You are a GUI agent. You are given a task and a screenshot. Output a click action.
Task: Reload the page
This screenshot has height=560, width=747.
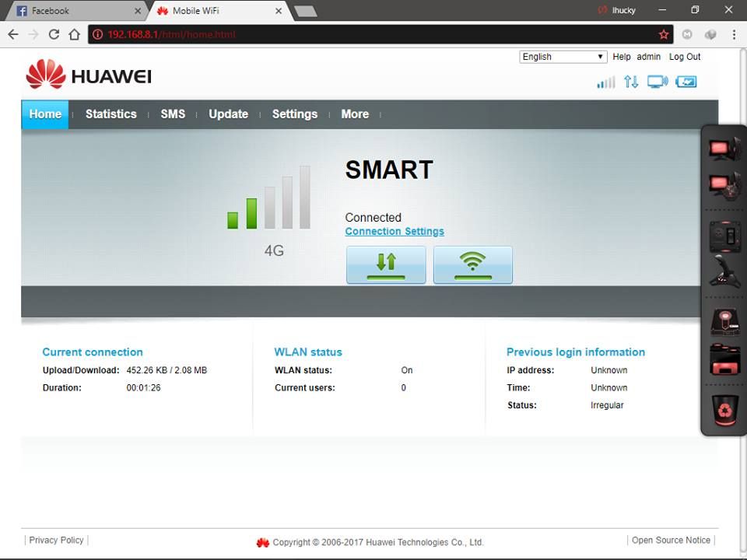[x=54, y=34]
